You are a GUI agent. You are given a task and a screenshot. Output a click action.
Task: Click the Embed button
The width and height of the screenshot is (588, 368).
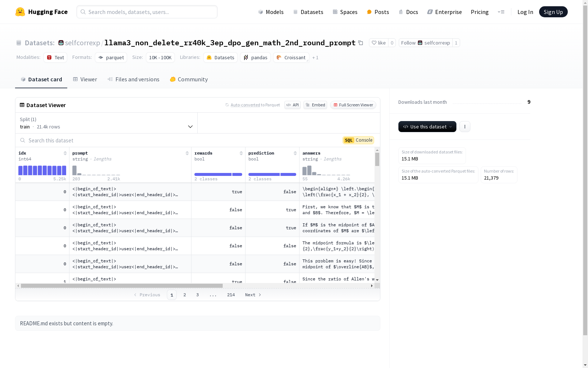click(x=315, y=105)
